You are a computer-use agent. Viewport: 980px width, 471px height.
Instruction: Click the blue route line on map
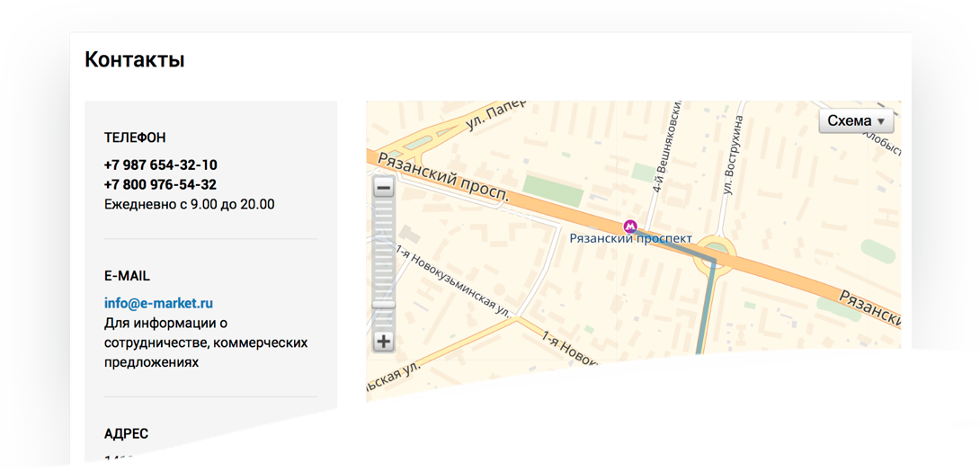coord(704,307)
